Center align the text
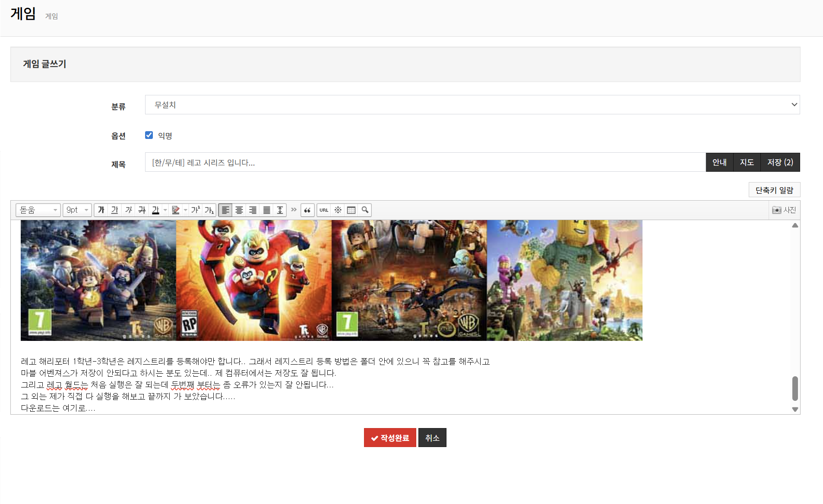This screenshot has height=504, width=823. point(239,210)
